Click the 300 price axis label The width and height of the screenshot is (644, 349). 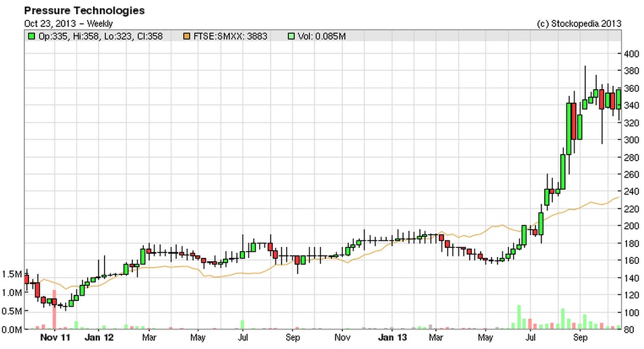631,140
